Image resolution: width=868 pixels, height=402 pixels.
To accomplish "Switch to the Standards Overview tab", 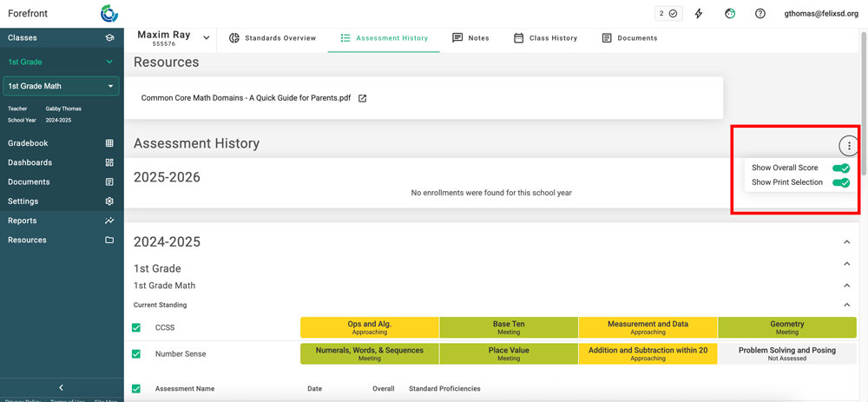I will pos(273,38).
